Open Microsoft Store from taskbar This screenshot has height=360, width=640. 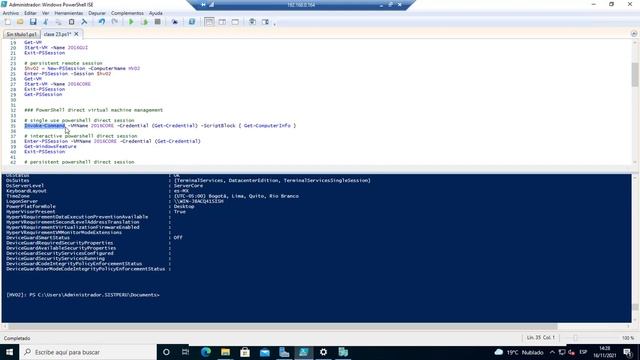point(245,352)
